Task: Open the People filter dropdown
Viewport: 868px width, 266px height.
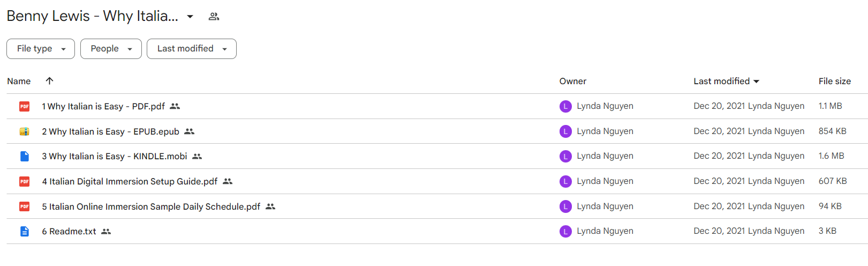Action: (111, 49)
